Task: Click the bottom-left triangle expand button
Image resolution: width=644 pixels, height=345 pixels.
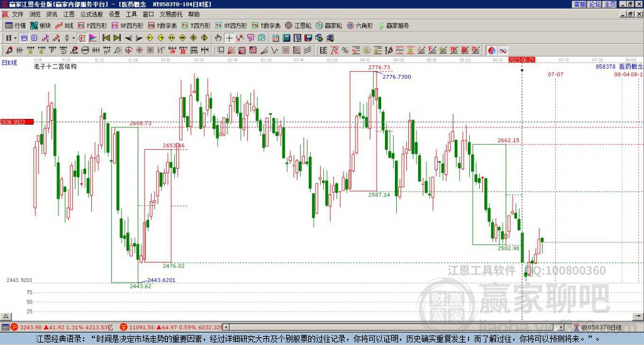Action: [6, 316]
